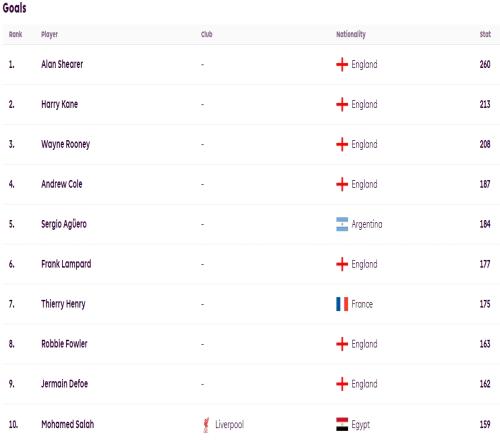Click the Liverpool club crest icon
The image size is (500, 440).
(x=206, y=425)
